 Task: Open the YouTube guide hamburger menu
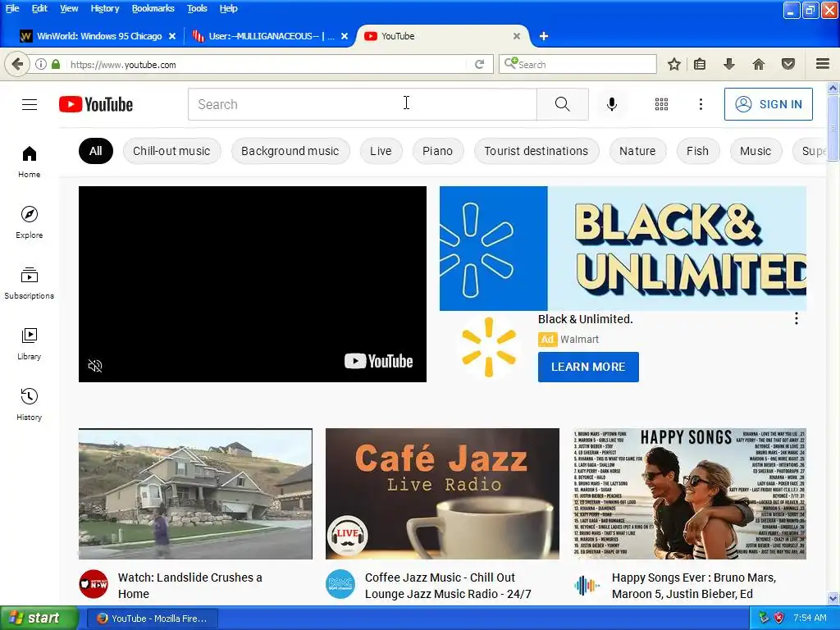30,104
